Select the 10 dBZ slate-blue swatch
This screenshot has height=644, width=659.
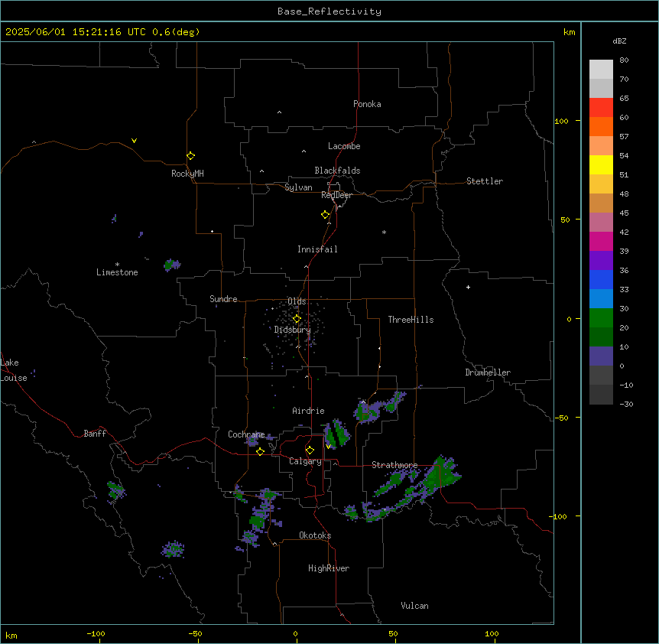[601, 356]
